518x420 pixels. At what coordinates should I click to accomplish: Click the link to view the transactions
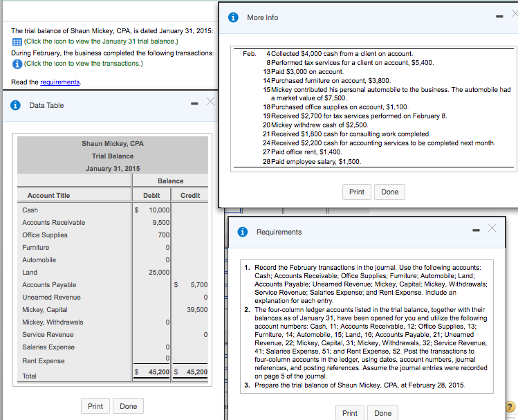click(84, 64)
